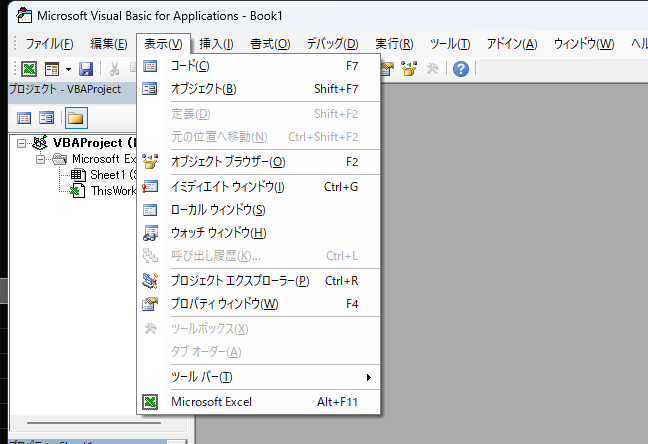Click View Object icon in project pane
Image resolution: width=648 pixels, height=444 pixels.
click(x=47, y=118)
